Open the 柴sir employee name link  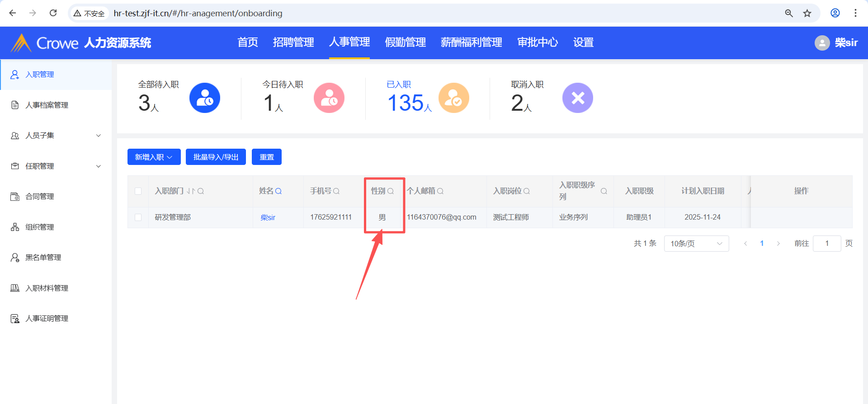pos(268,217)
